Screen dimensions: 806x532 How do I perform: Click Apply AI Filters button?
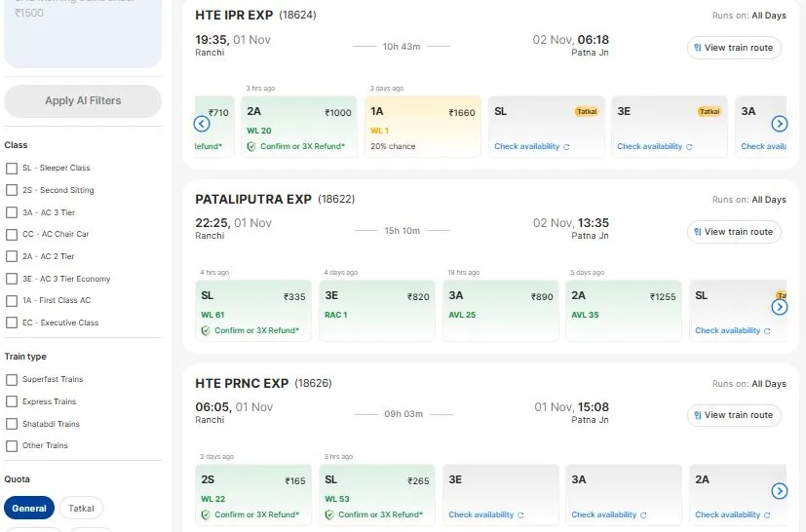click(83, 100)
